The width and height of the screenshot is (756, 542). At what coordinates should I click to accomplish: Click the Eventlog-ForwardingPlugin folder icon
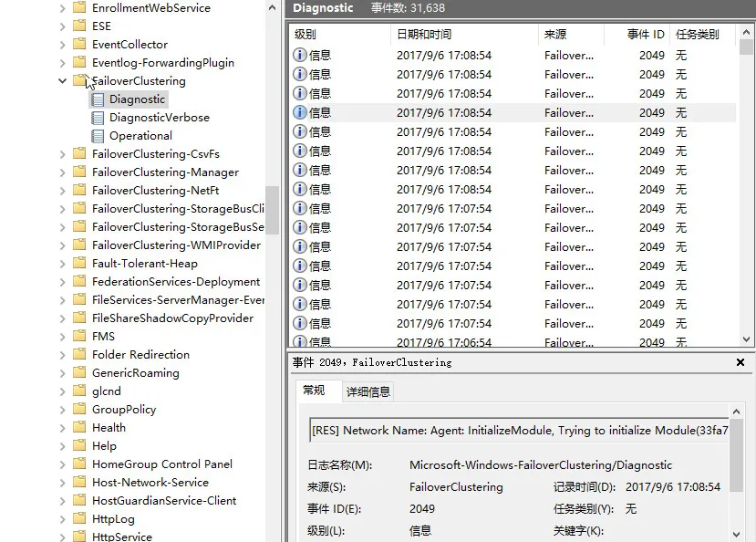click(x=79, y=62)
